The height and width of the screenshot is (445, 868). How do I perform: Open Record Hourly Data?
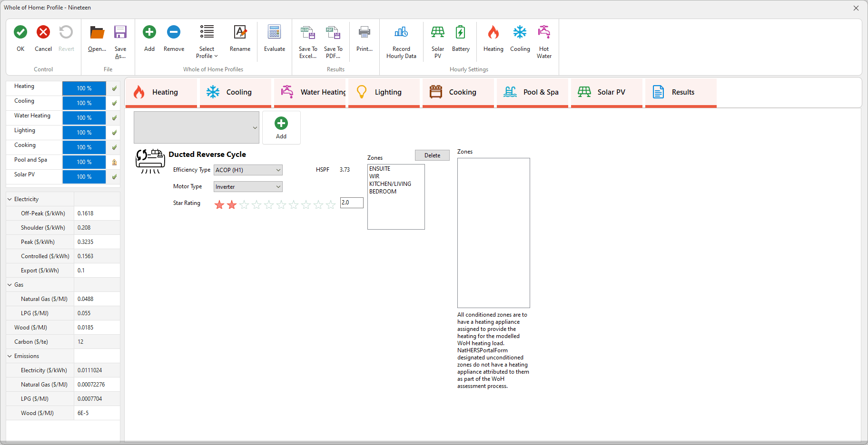point(401,32)
